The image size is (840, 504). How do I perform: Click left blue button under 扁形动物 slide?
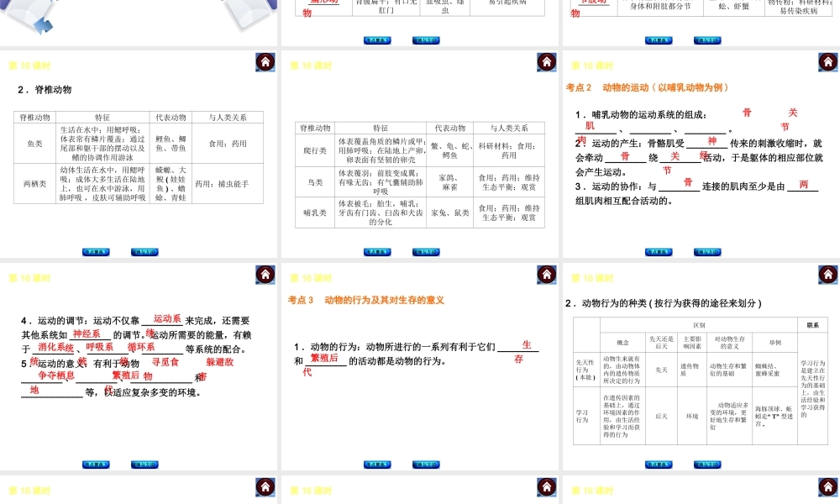pyautogui.click(x=377, y=40)
